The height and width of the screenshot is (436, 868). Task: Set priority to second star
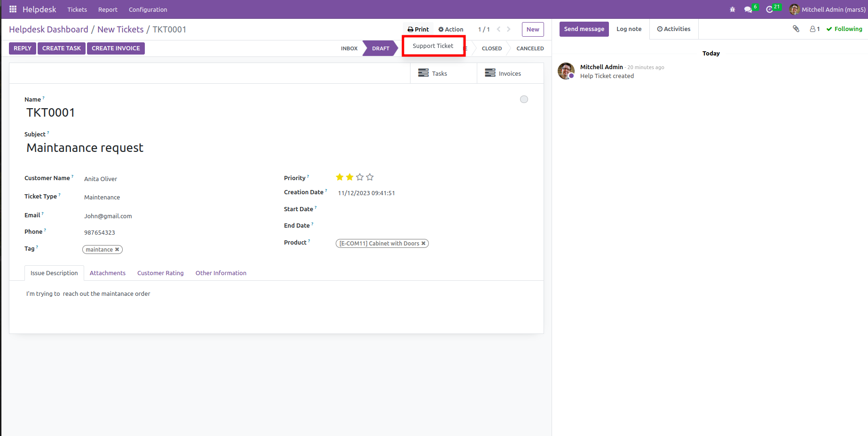tap(350, 177)
